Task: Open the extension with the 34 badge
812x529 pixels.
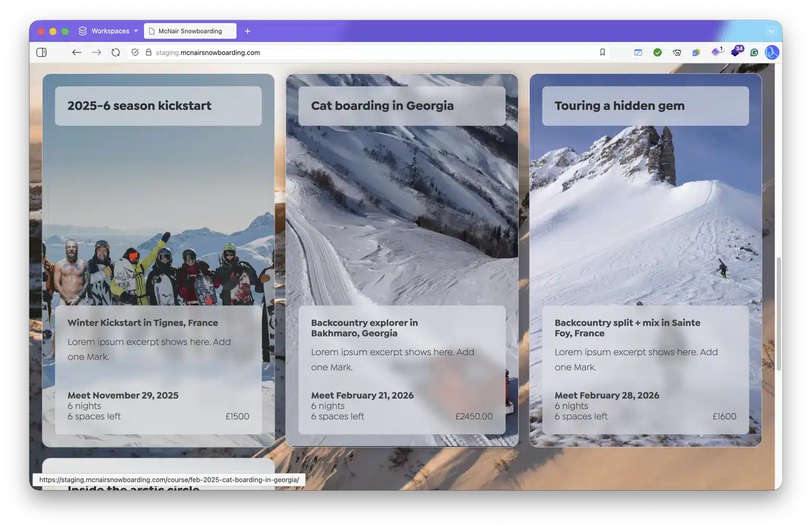Action: point(736,52)
